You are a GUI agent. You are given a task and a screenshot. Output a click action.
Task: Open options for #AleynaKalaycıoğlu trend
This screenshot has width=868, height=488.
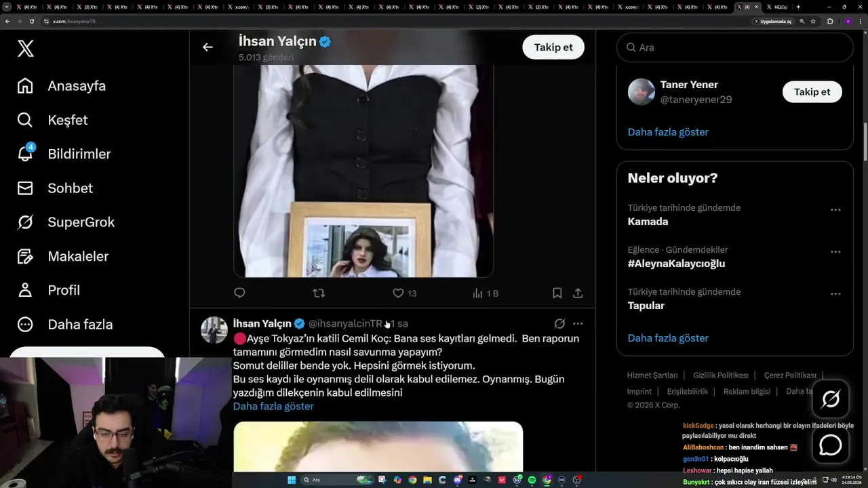pyautogui.click(x=835, y=252)
